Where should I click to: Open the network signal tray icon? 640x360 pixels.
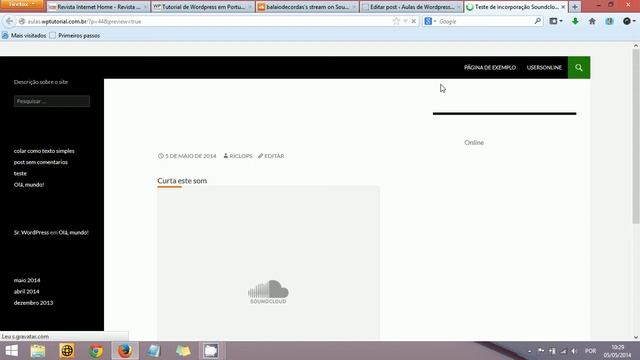coord(563,351)
